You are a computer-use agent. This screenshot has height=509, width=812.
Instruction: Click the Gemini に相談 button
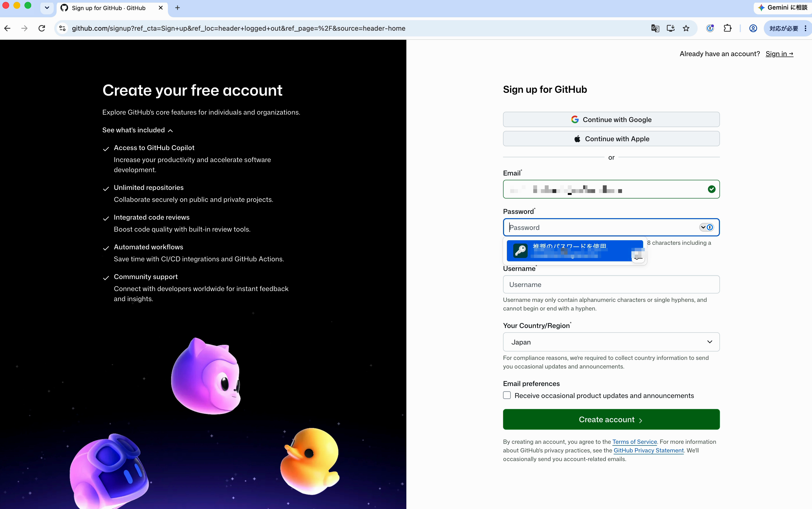coord(783,7)
